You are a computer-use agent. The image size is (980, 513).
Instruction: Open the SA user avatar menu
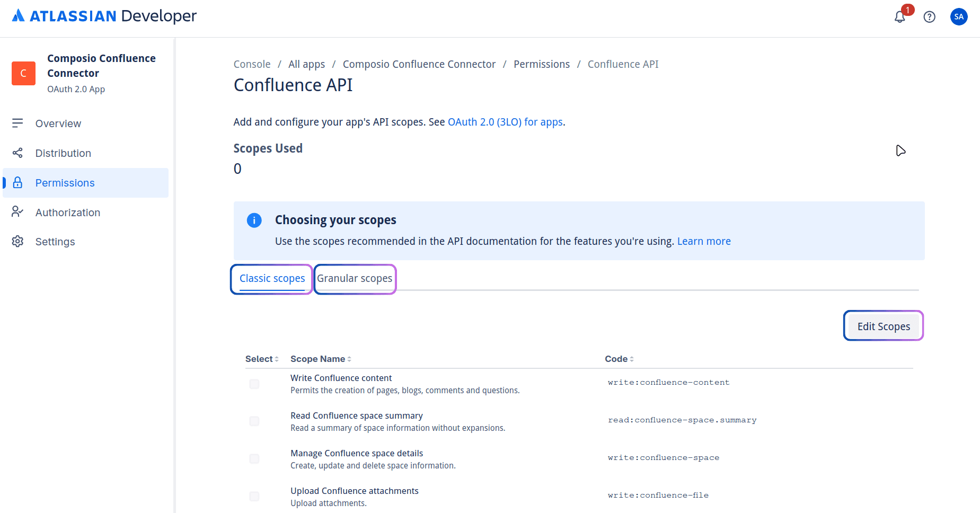point(959,16)
